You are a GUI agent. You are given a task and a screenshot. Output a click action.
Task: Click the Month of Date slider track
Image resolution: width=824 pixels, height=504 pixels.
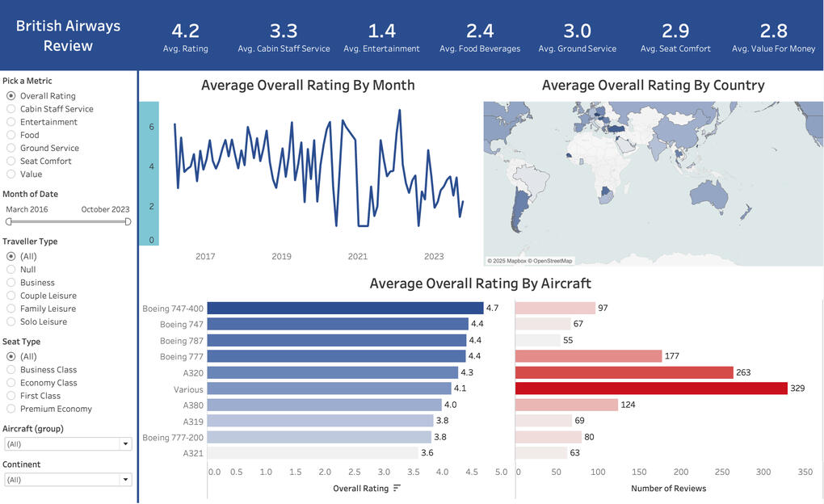click(69, 222)
